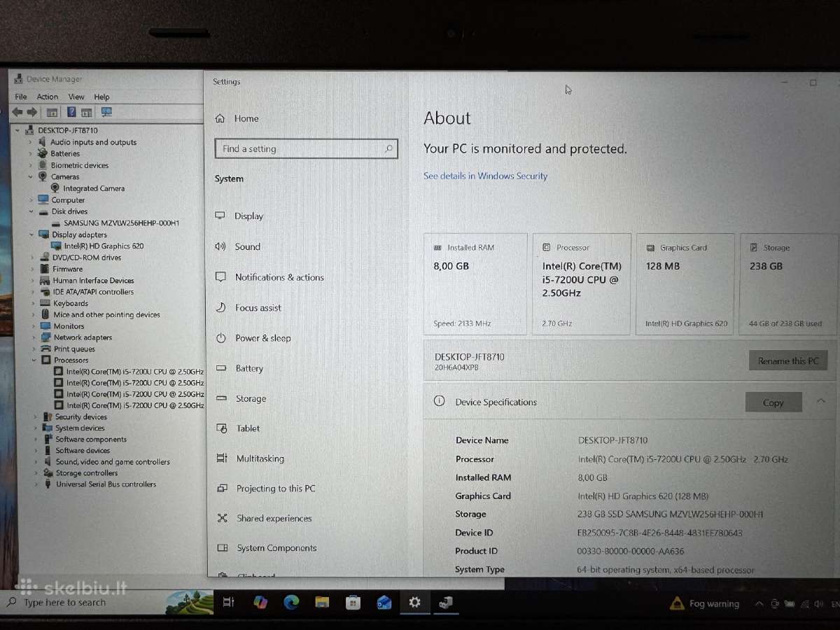Open See details in Windows Security link

(x=485, y=176)
